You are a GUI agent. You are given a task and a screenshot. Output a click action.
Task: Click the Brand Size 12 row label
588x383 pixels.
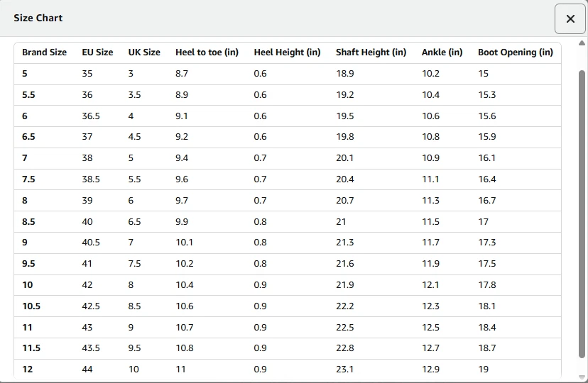tap(27, 370)
